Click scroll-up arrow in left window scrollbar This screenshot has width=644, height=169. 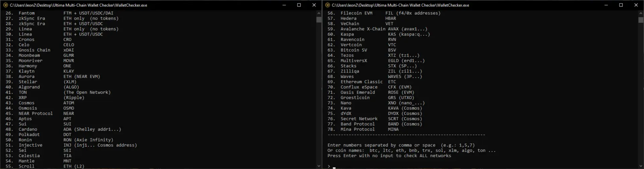tap(319, 13)
